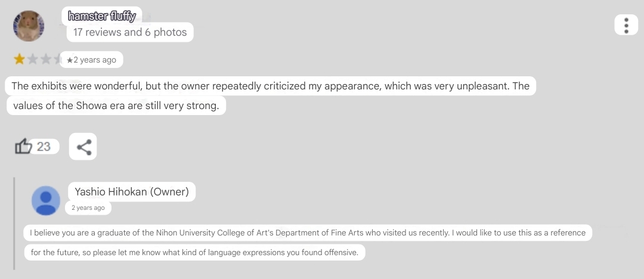Select the partially hidden fourth star

pyautogui.click(x=57, y=60)
